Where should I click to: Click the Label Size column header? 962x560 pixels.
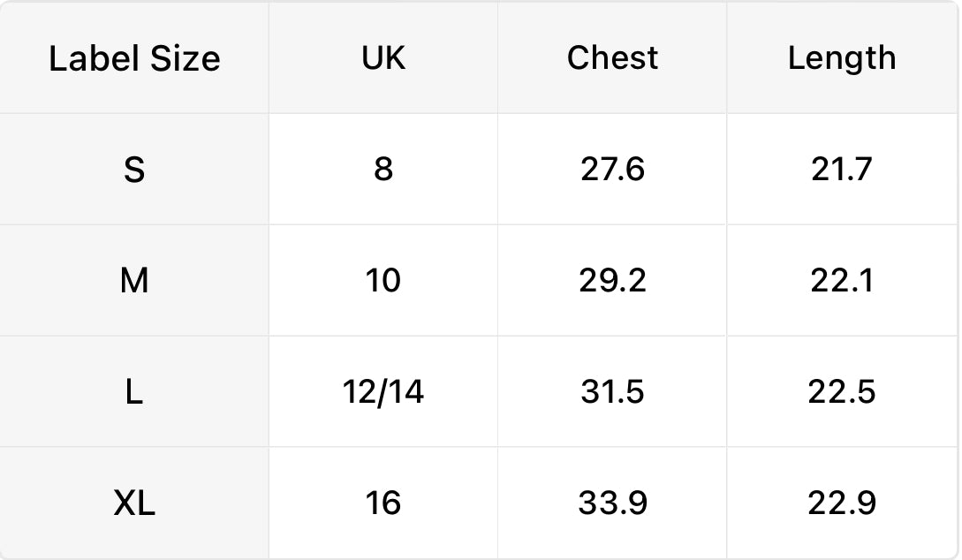(x=134, y=58)
